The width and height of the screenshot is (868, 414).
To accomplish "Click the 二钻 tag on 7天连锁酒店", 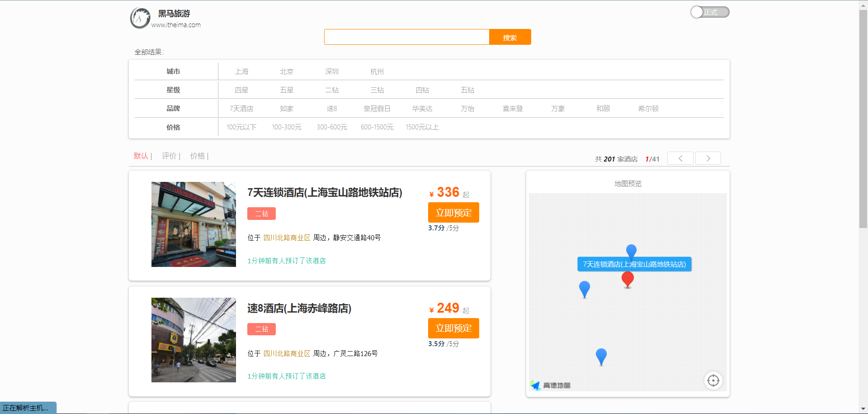I will (x=261, y=214).
